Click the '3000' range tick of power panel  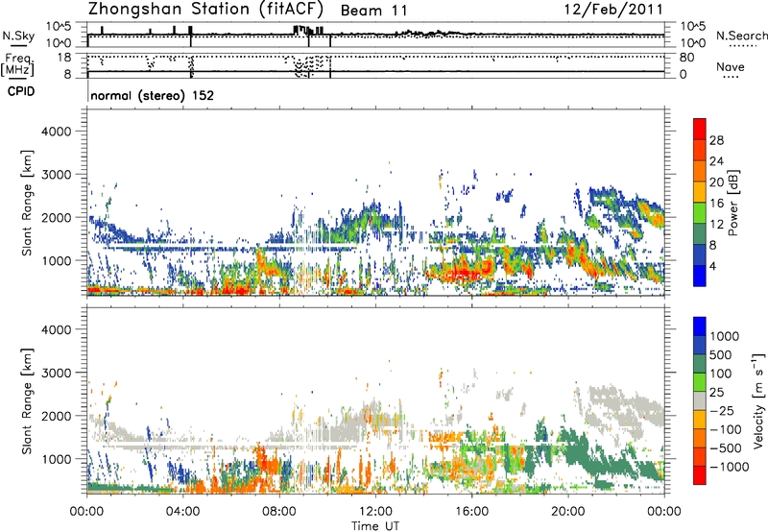click(57, 175)
